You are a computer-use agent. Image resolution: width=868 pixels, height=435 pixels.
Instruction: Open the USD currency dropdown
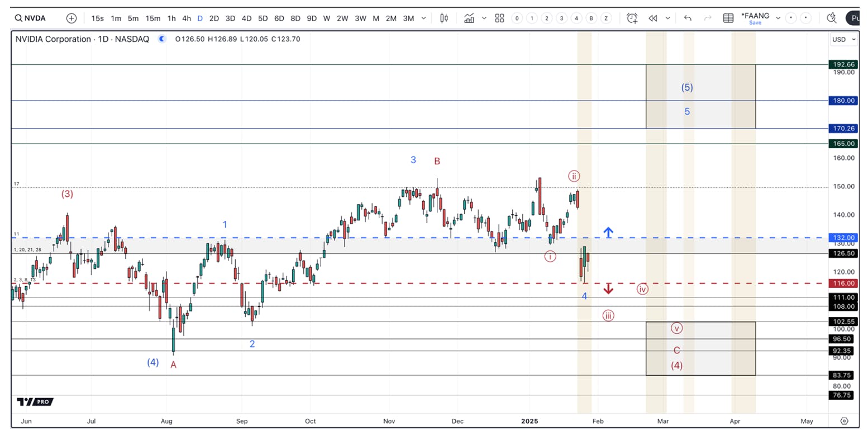click(x=844, y=39)
